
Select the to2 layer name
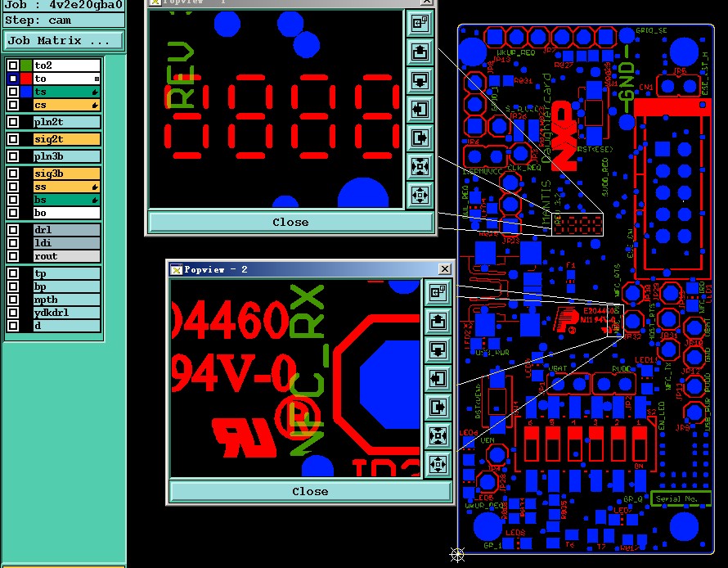[x=67, y=65]
